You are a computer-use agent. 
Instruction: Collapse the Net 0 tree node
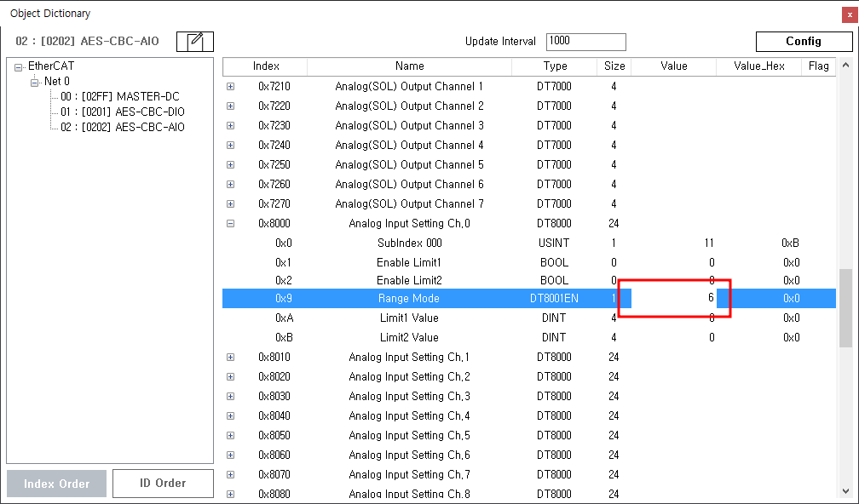[x=35, y=82]
